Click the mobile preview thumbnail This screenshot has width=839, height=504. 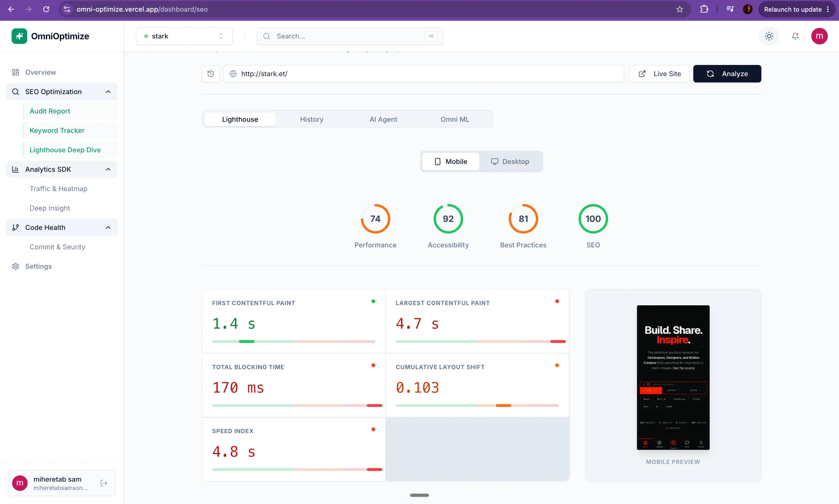(x=673, y=377)
